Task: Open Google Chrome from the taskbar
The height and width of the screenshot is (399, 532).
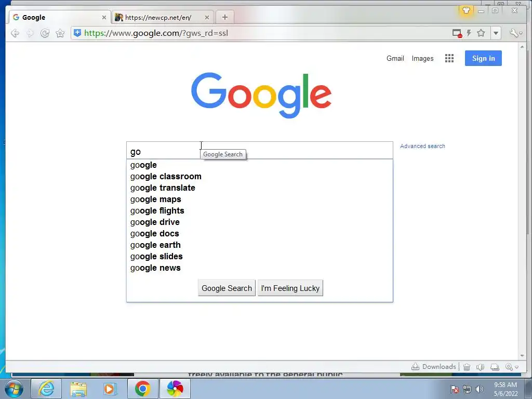Action: 142,389
